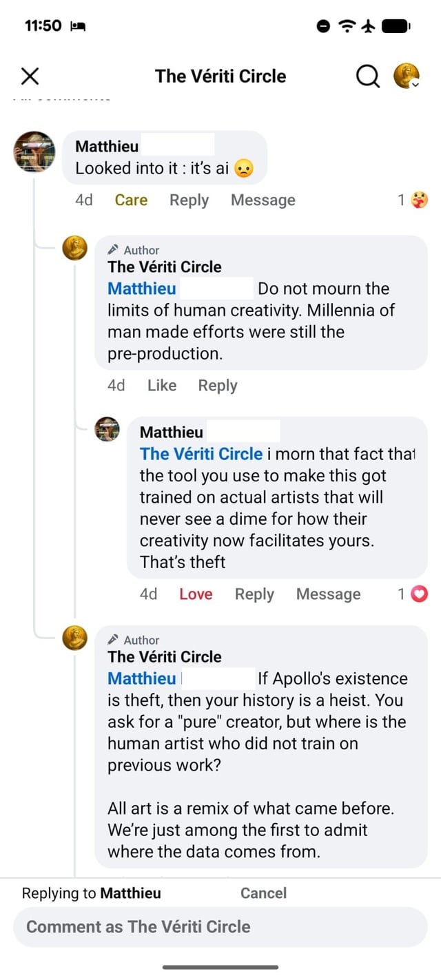Tap The Vériti Circle gold avatar on first reply
Image resolution: width=441 pixels, height=980 pixels.
click(x=74, y=248)
